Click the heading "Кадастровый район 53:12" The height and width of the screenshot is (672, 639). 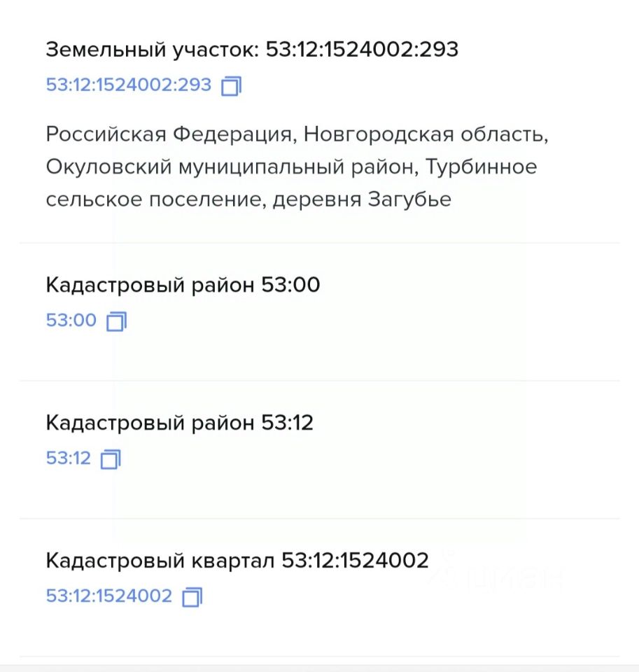[179, 423]
